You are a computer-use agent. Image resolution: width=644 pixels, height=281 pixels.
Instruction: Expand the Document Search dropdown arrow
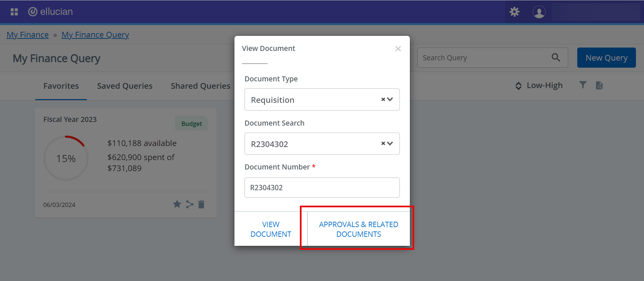point(390,144)
